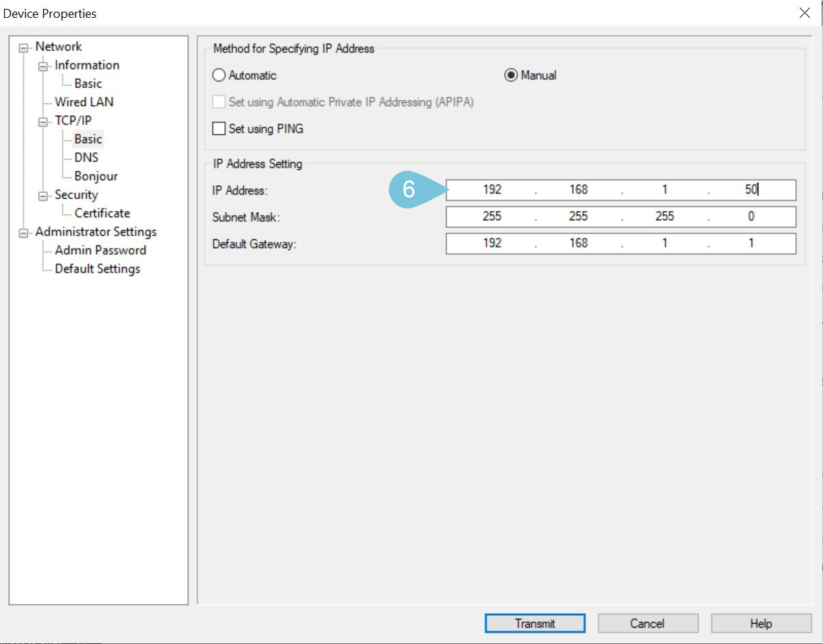Select the Automatic IP method radio button

219,75
